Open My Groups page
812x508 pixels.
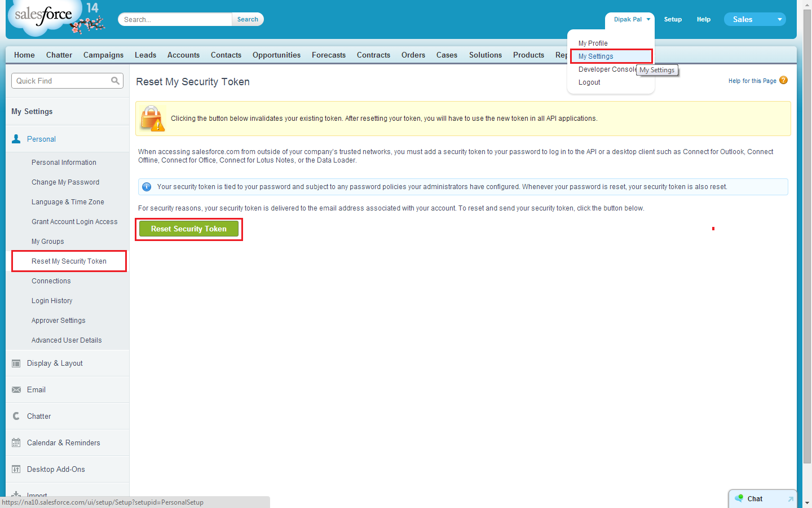[x=48, y=242]
